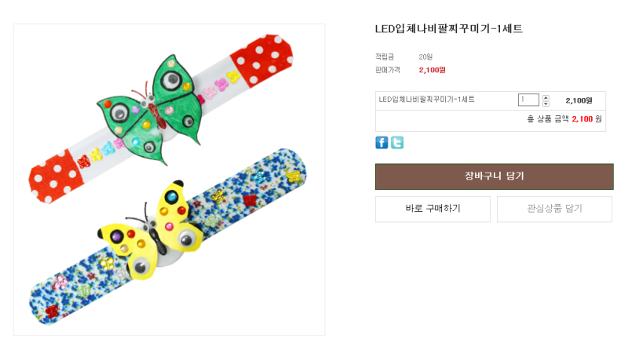The image size is (628, 364).
Task: Click the 적립금 label
Action: point(385,56)
